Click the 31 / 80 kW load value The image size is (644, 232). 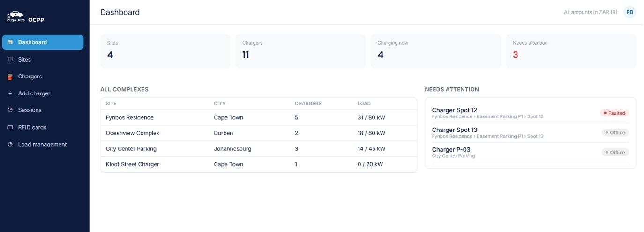click(371, 117)
